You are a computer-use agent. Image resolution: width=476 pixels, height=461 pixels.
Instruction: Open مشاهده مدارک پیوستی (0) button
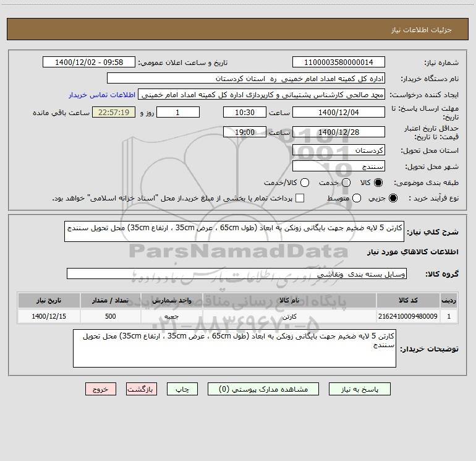pos(263,389)
